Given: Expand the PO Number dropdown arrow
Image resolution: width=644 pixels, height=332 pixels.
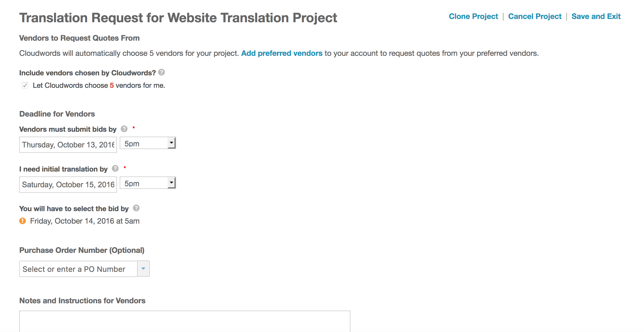Looking at the screenshot, I should [x=143, y=269].
